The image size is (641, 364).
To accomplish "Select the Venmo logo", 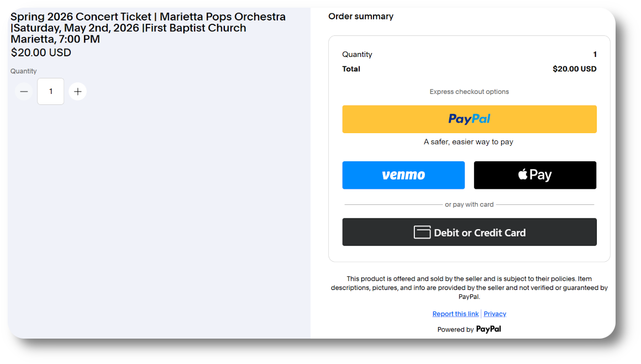I will tap(403, 175).
